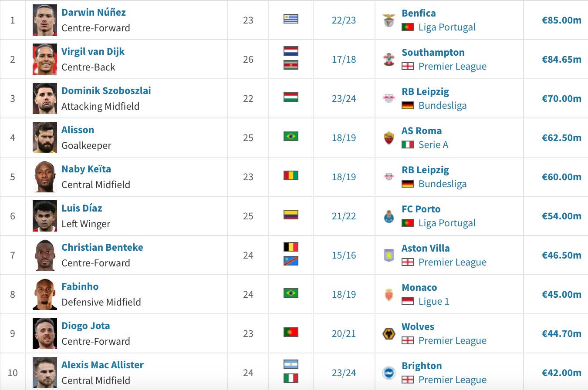Open the 22/23 season link for Núñez
Screen dimensions: 588x390
[x=344, y=20]
